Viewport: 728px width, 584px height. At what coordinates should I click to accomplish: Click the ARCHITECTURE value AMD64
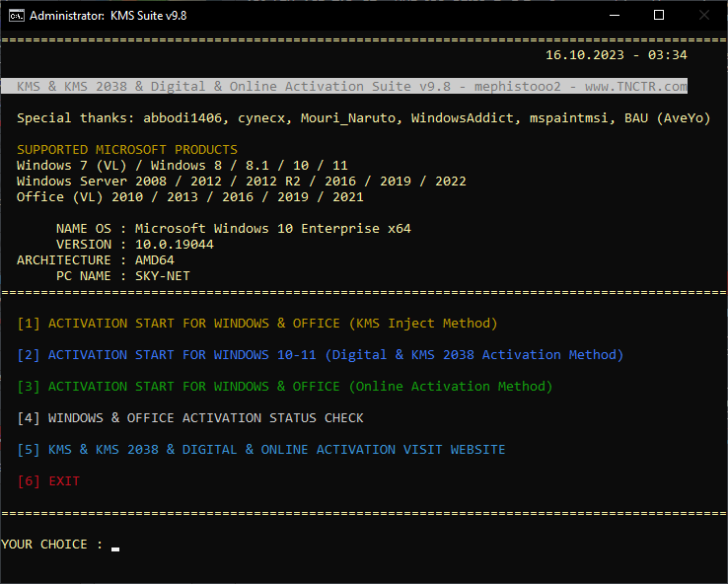tap(154, 260)
